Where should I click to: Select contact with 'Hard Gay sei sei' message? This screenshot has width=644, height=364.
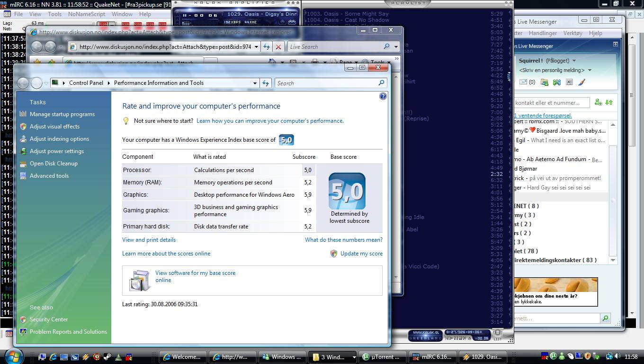[561, 188]
